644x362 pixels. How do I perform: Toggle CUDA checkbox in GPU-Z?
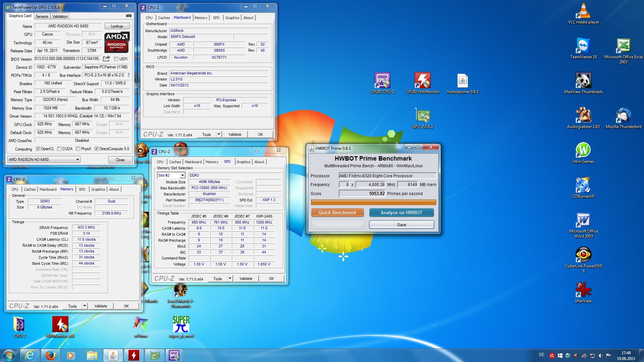59,149
